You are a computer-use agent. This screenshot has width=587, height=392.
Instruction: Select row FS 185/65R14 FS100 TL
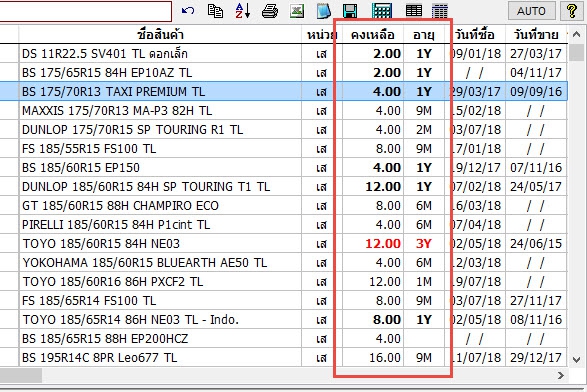tap(284, 301)
